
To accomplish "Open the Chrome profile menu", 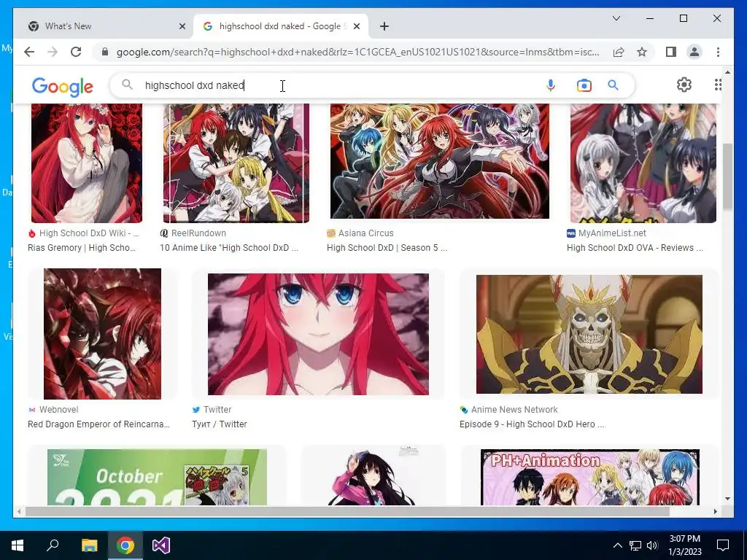I will pos(694,52).
